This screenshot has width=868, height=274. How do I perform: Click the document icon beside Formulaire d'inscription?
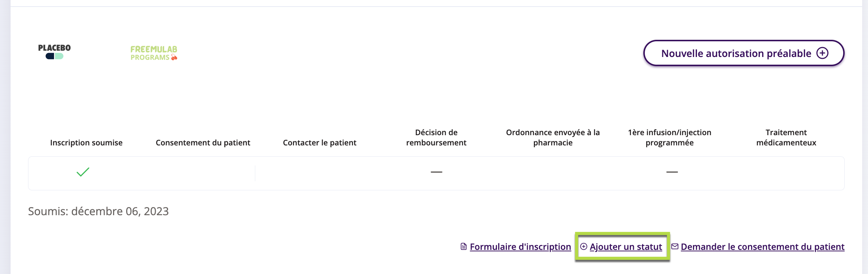coord(463,246)
